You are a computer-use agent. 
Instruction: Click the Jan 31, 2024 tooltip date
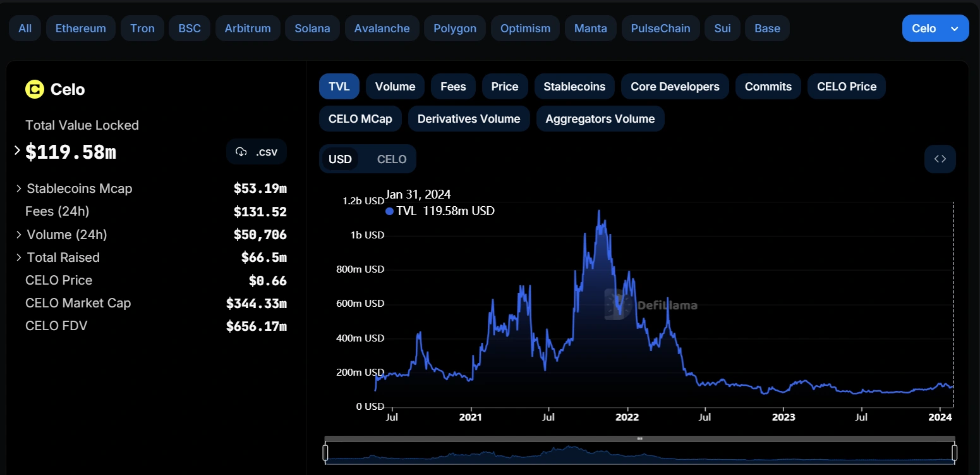pyautogui.click(x=418, y=194)
